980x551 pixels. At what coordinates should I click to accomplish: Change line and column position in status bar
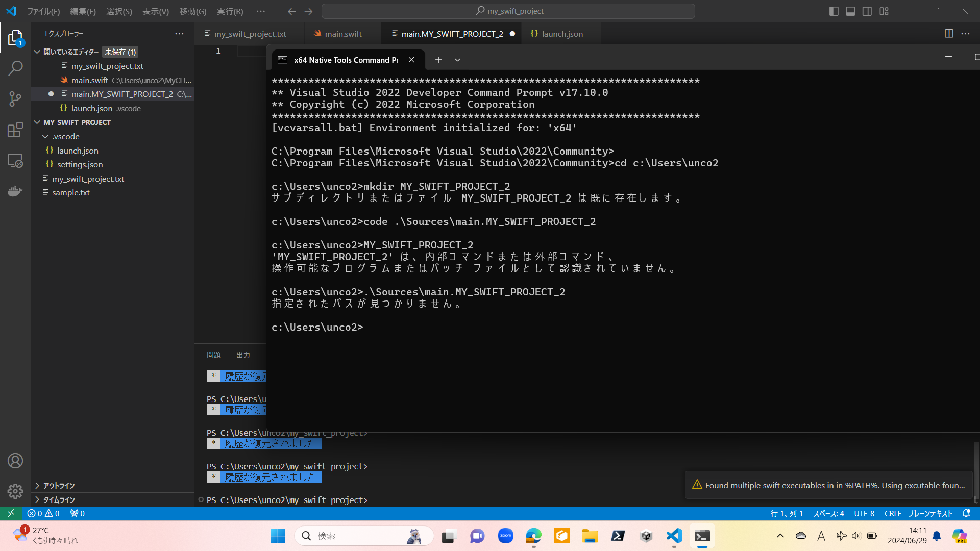(x=787, y=513)
